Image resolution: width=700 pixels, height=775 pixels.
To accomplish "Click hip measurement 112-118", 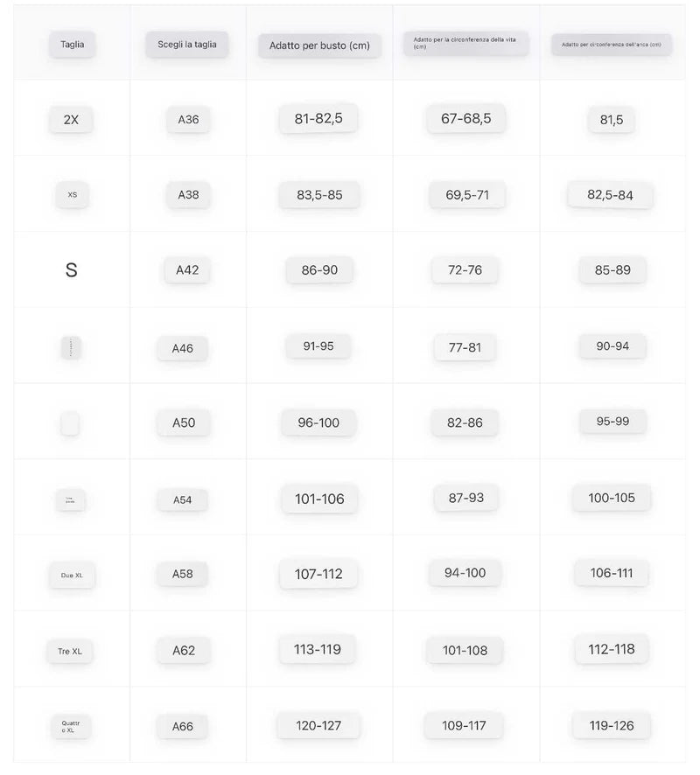I will point(612,649).
